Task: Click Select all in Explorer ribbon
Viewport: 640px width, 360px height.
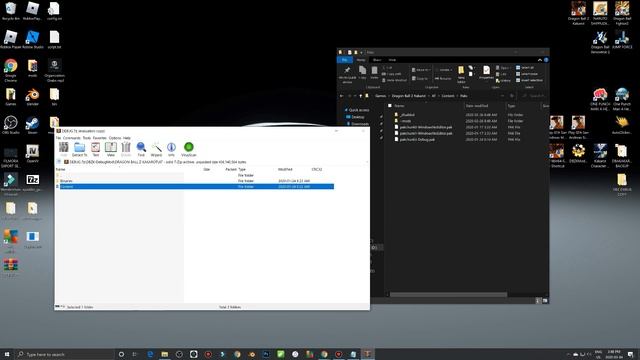Action: pos(524,68)
